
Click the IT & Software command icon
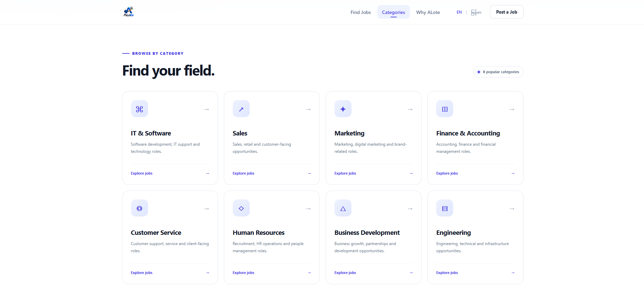pos(139,109)
